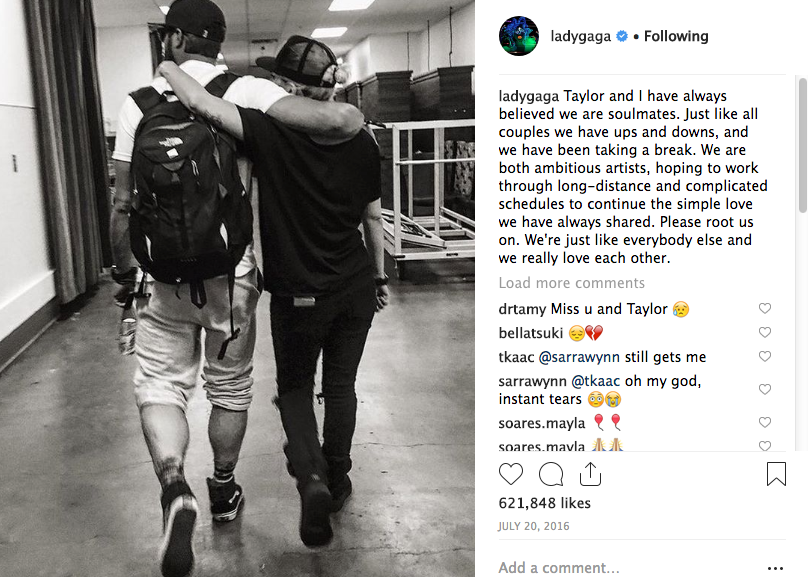
Task: Like the post with the heart icon
Action: coord(511,474)
